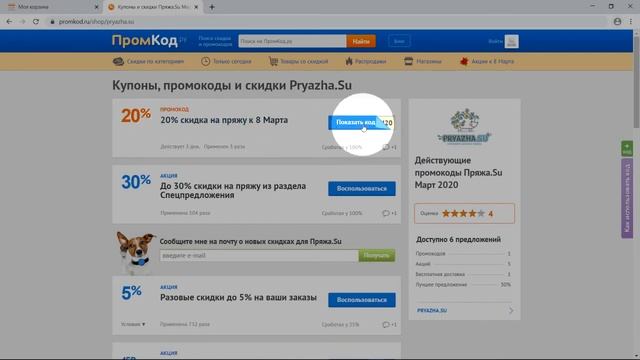Open the 20% скидка на пряжу к 8 Марта offer title
Screen dimensions: 640x360
point(224,120)
